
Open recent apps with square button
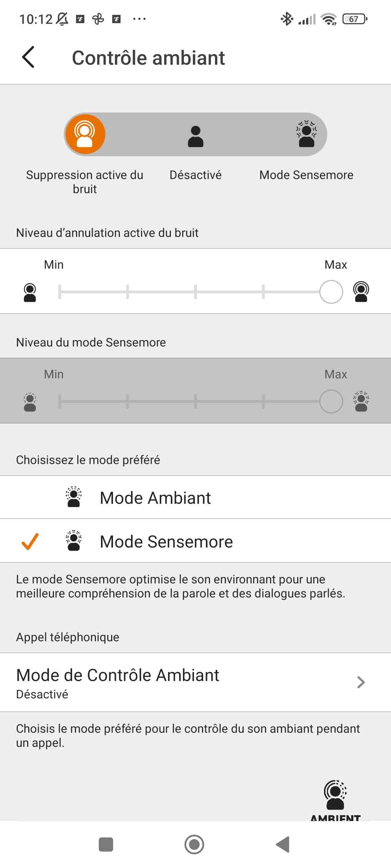pos(106,844)
